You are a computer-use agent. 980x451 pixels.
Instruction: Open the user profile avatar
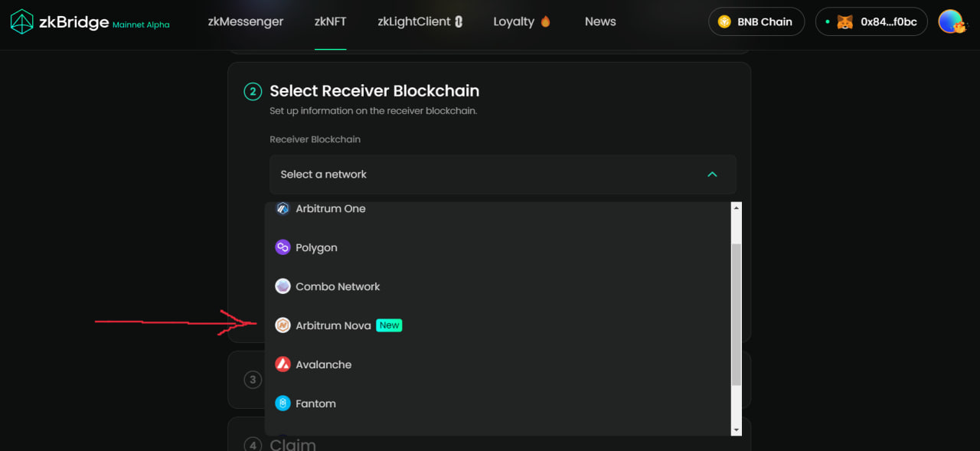952,21
